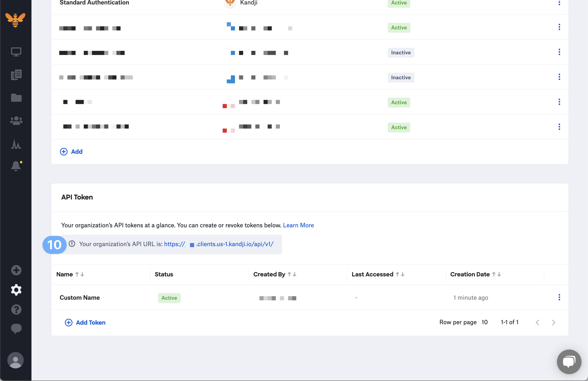Open Library folder icon in sidebar
Image resolution: width=588 pixels, height=381 pixels.
(x=16, y=98)
